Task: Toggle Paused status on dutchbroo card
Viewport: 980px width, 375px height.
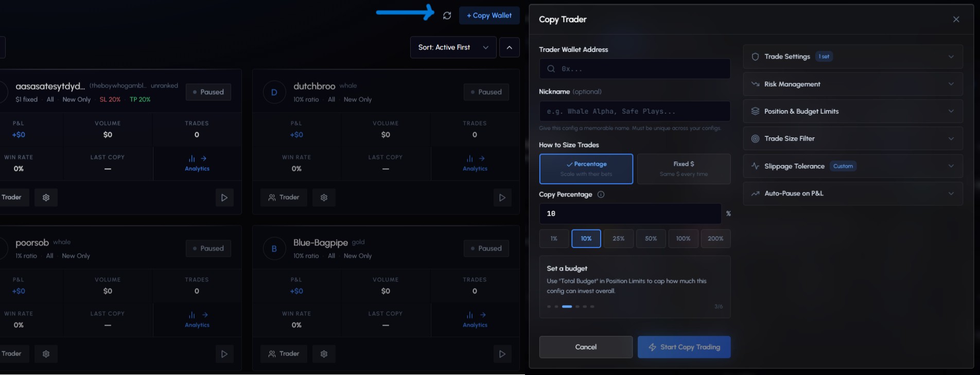Action: point(486,92)
